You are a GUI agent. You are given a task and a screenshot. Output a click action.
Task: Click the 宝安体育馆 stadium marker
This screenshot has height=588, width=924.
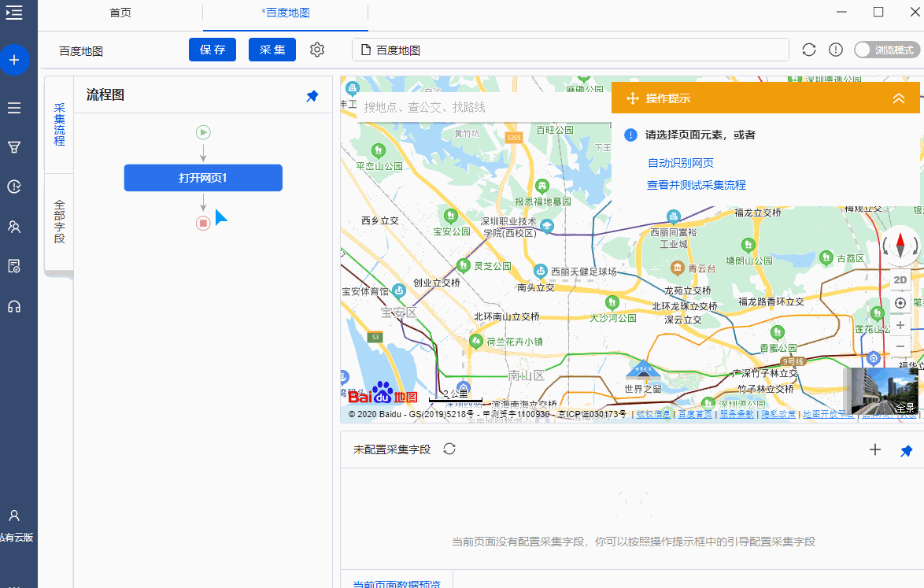399,290
